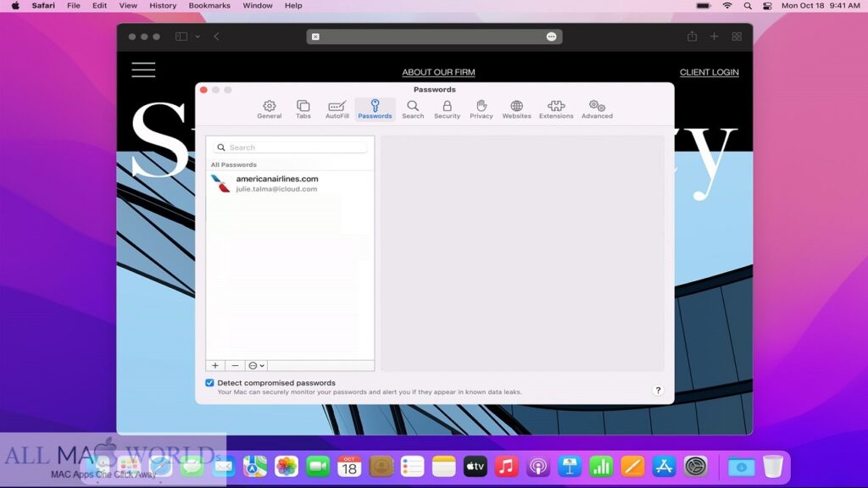This screenshot has width=868, height=488.
Task: Open the View menu
Action: point(128,6)
